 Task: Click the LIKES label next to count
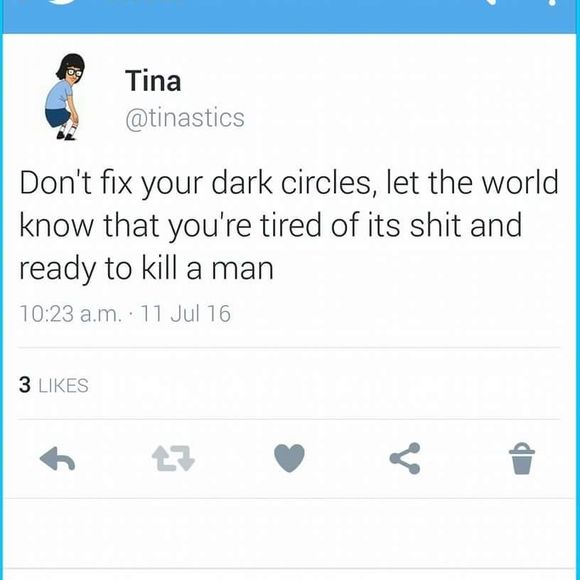click(x=64, y=385)
